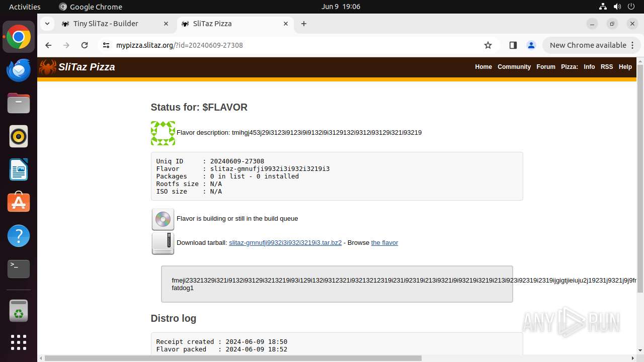Click the 'fatdog1' text in gray box
644x362 pixels.
(x=183, y=288)
